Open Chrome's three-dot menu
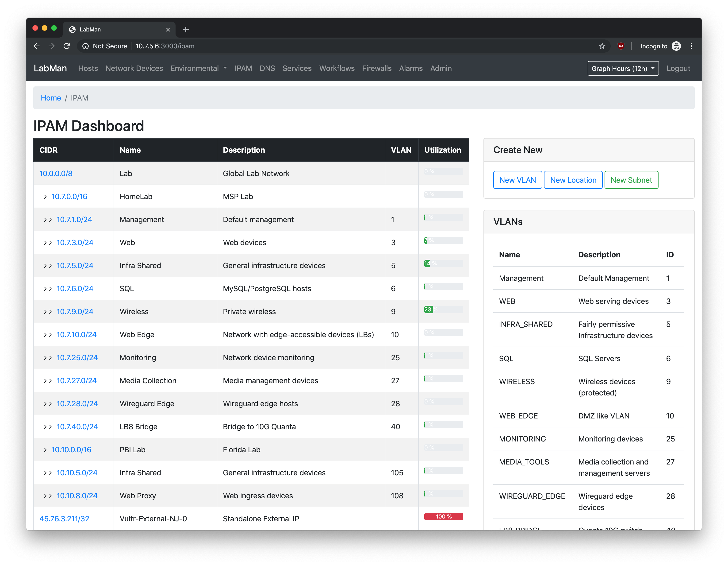 coord(691,46)
